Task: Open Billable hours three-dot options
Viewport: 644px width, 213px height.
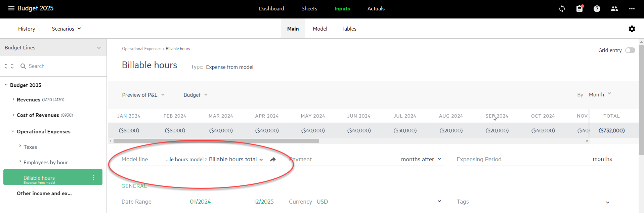Action: [x=93, y=177]
